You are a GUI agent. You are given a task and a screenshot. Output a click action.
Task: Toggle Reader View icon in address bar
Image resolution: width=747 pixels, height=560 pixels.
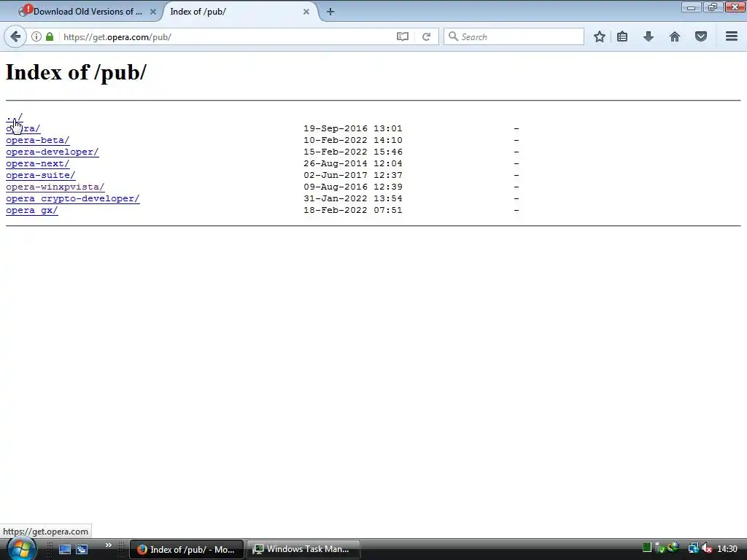click(x=403, y=36)
